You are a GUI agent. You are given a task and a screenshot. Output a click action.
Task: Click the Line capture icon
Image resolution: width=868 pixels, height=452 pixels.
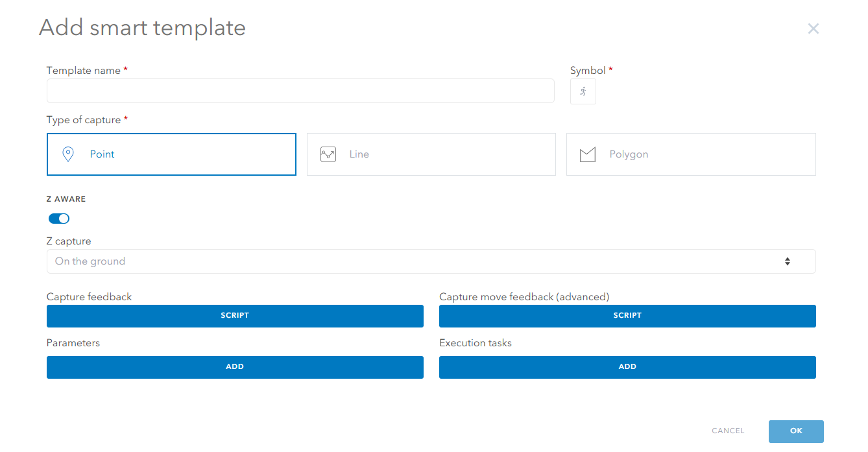[x=328, y=154]
